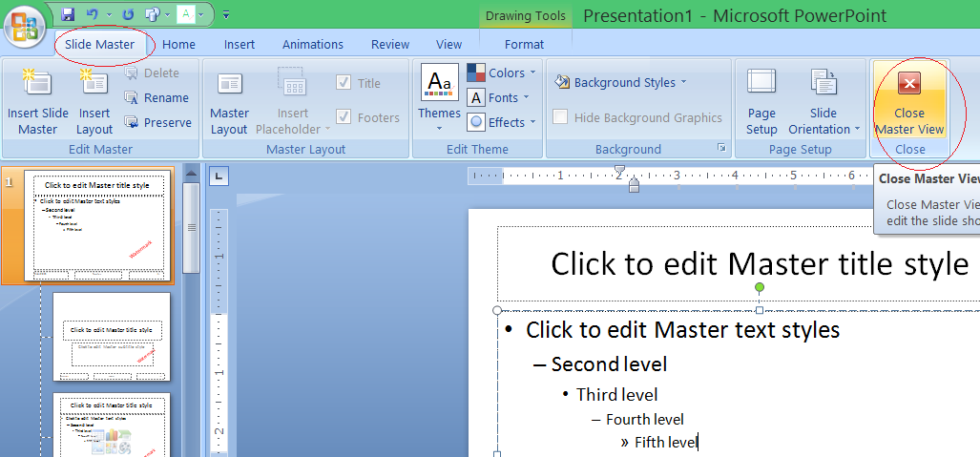Open Slide Orientation menu

click(x=824, y=101)
